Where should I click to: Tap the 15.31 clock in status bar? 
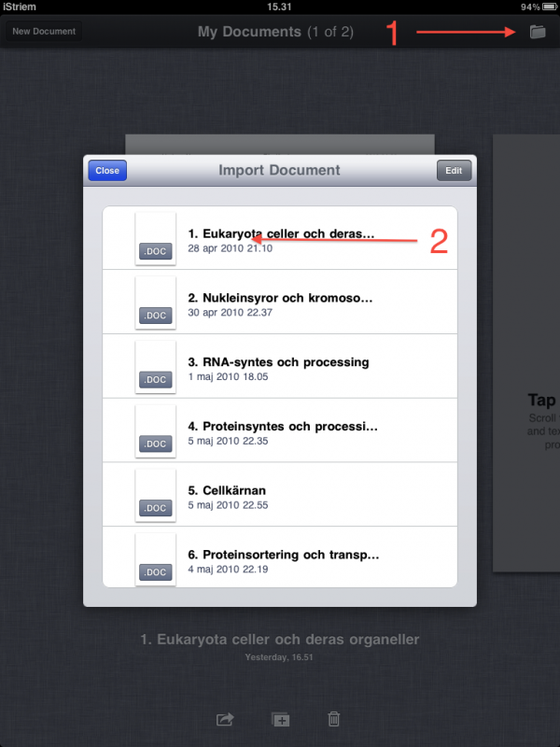coord(279,7)
